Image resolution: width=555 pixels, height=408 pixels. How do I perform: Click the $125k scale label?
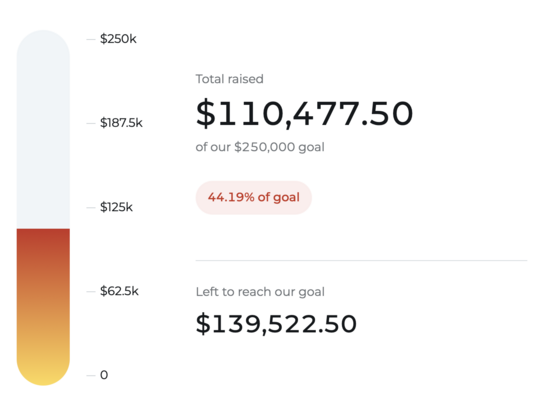116,207
